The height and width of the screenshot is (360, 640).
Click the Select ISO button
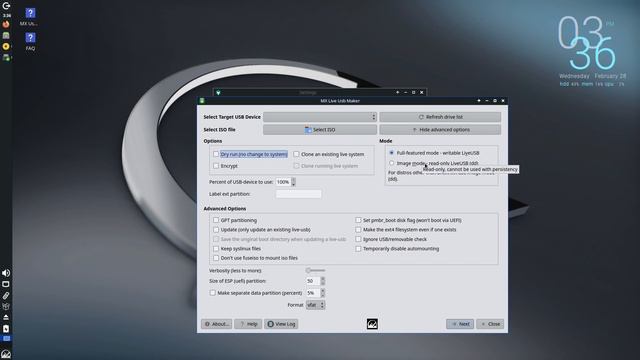click(320, 130)
